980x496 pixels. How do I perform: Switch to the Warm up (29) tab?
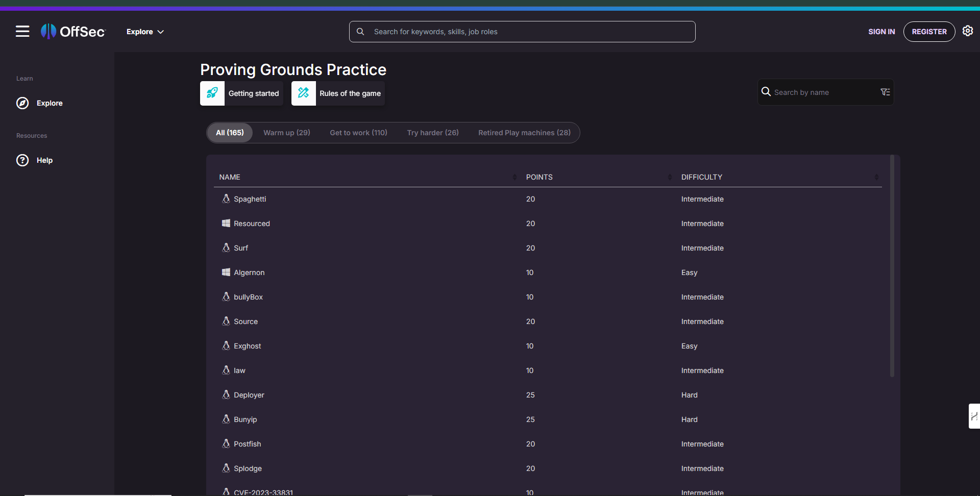tap(286, 133)
